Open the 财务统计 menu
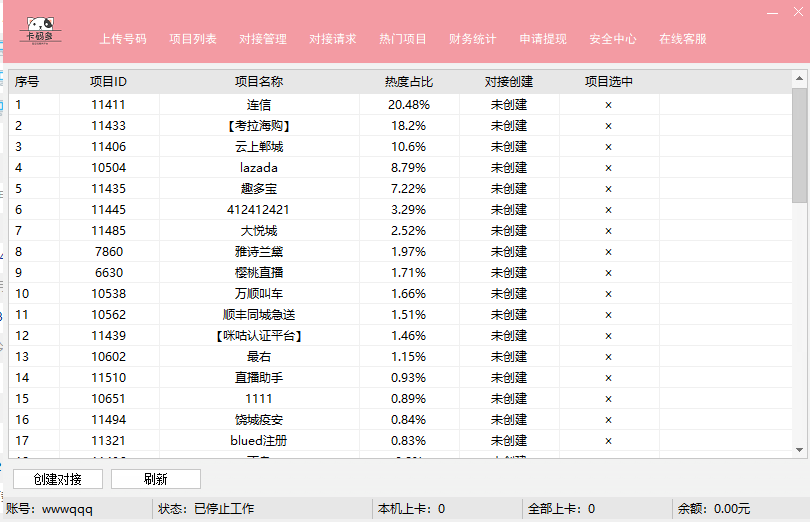This screenshot has height=522, width=810. click(x=473, y=39)
